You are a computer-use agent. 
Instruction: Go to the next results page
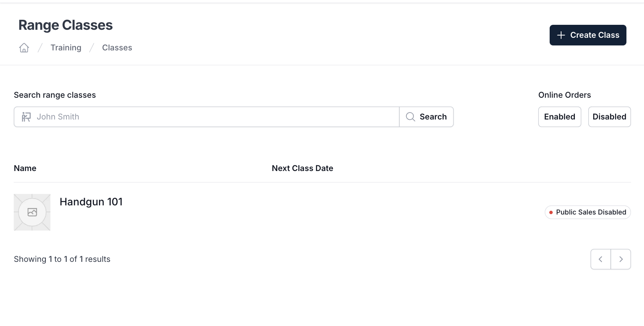coord(621,259)
